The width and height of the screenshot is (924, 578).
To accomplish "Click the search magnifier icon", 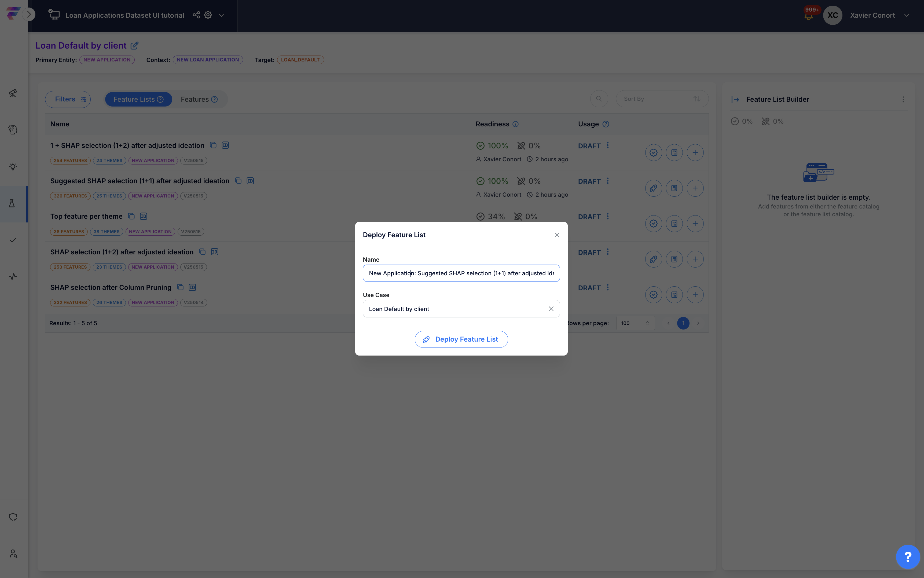I will [598, 99].
